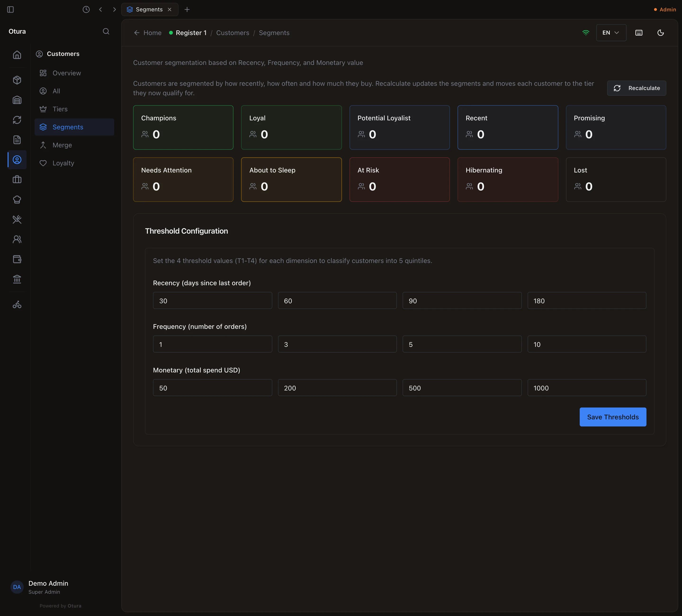Click the wifi connection status icon
682x616 pixels.
coord(586,33)
